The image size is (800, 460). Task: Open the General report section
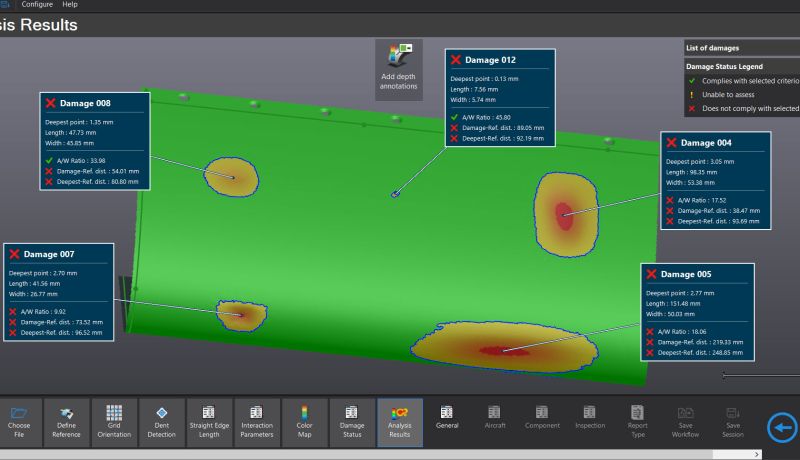(x=447, y=417)
